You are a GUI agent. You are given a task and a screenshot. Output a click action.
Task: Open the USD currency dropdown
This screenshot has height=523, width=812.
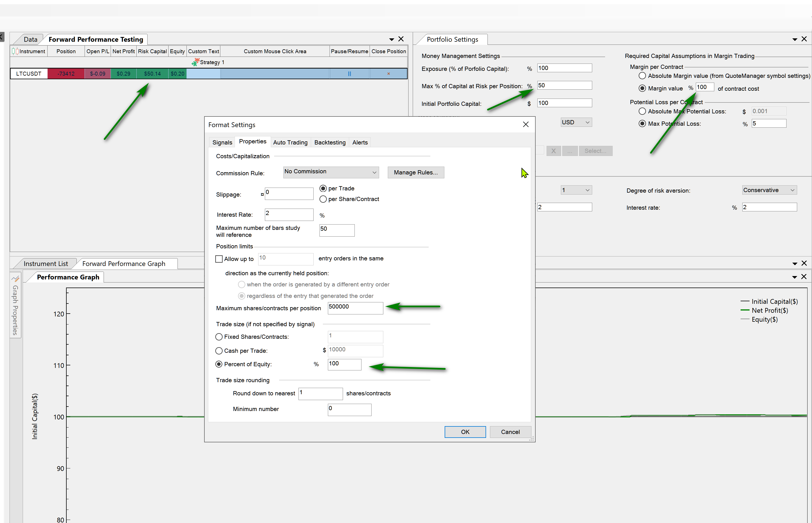[x=576, y=123]
